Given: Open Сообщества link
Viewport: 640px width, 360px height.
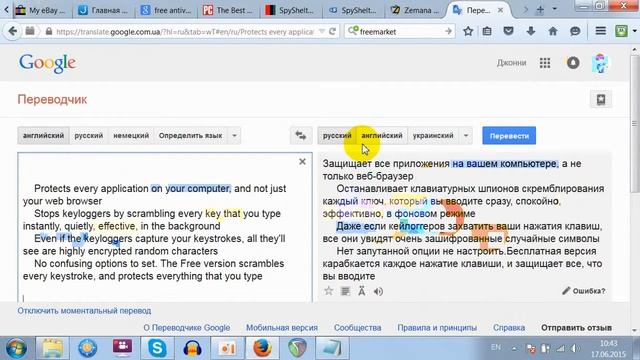Looking at the screenshot, I should pos(358,327).
